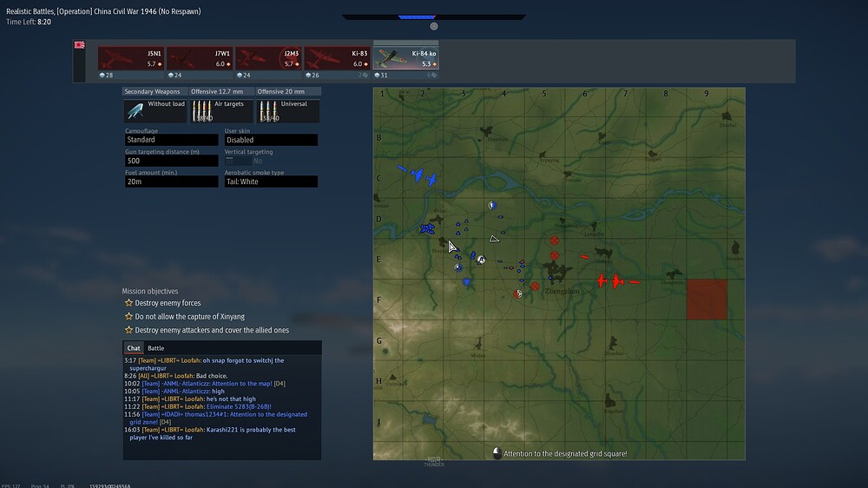The image size is (868, 488).
Task: Click the northernmost red bombing target marker
Action: click(x=554, y=240)
